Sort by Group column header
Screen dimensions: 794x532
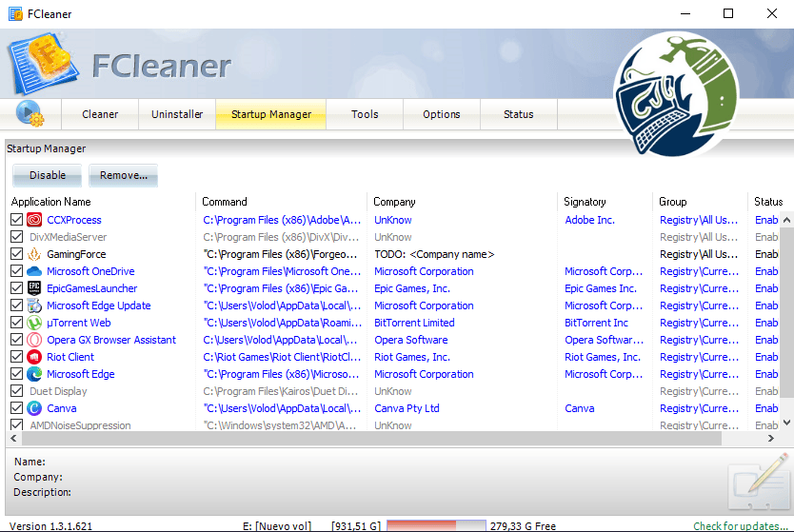[x=701, y=202]
